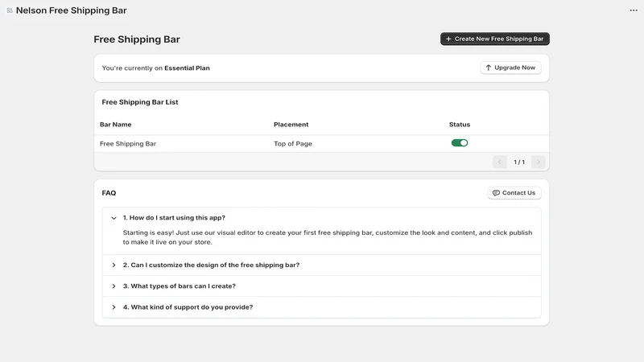
Task: Click Create New Free Shipping Bar button
Action: point(495,39)
